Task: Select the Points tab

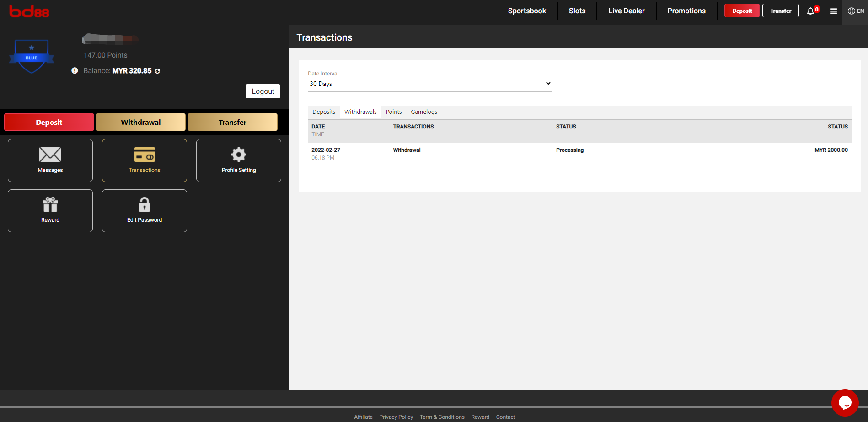Action: (x=394, y=112)
